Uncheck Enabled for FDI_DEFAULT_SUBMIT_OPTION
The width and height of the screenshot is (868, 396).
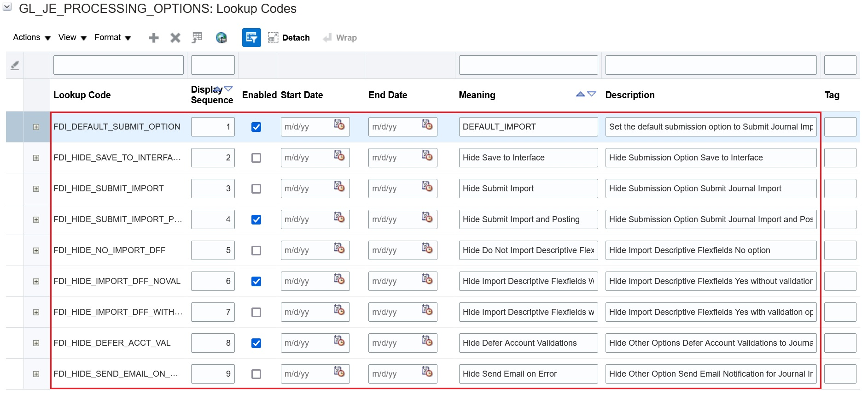click(256, 127)
